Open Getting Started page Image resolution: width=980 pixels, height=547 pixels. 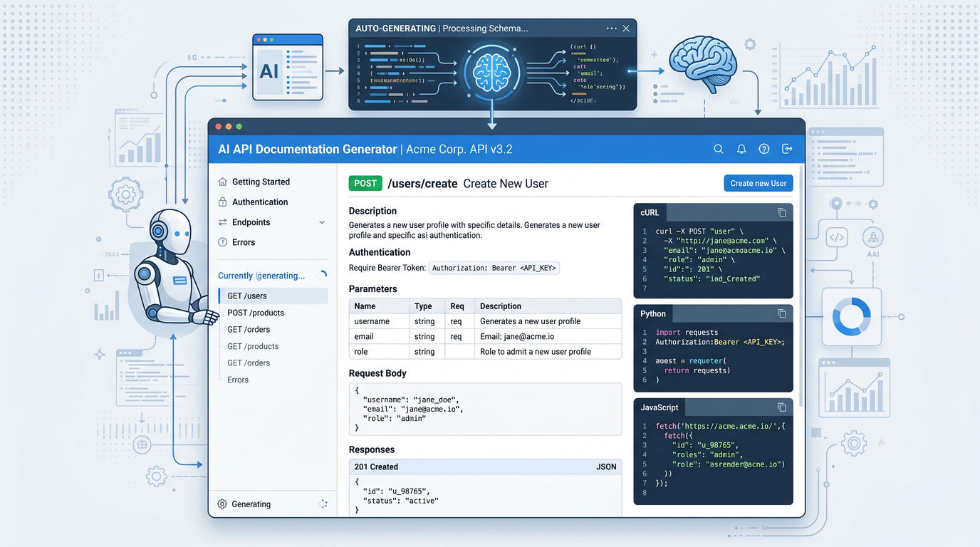(261, 182)
